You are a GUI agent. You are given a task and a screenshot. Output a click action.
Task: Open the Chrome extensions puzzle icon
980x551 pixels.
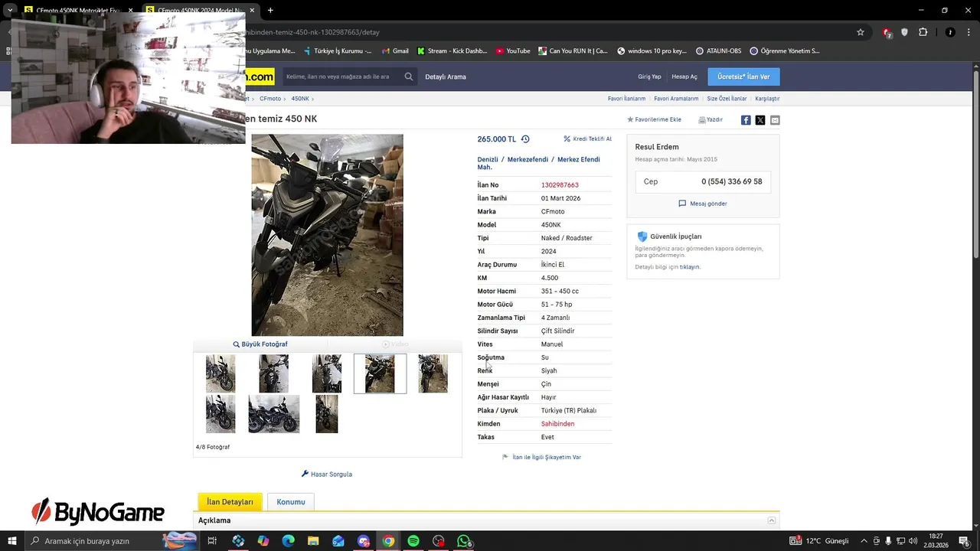(x=923, y=32)
